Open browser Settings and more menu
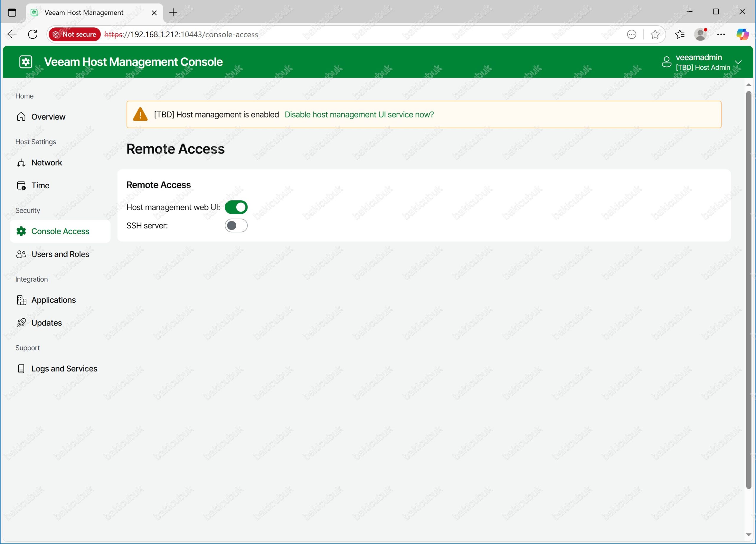 pyautogui.click(x=721, y=34)
